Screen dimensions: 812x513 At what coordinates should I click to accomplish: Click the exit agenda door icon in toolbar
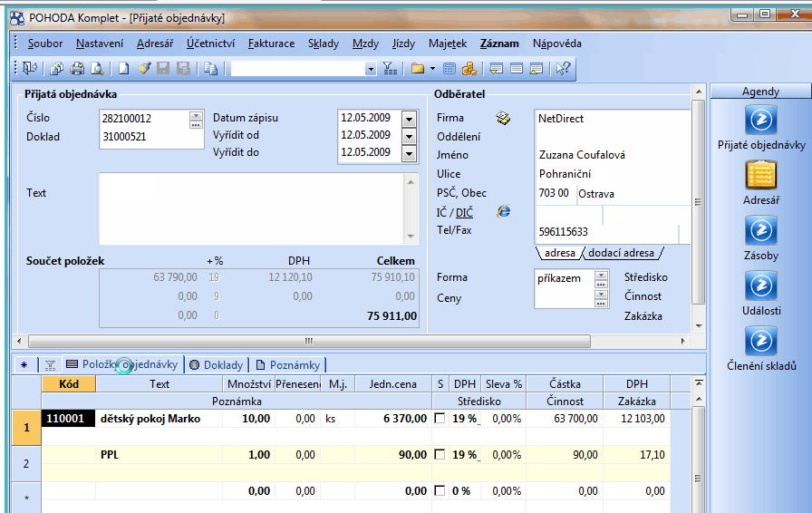tap(30, 68)
